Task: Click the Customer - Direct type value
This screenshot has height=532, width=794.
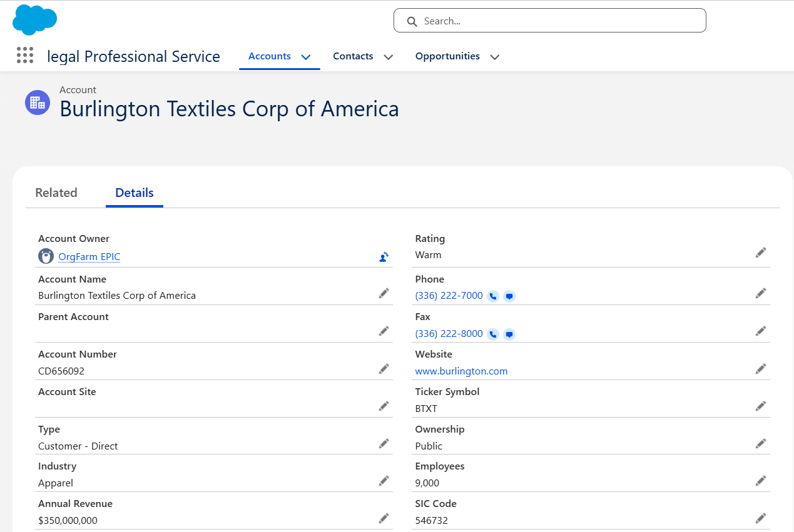Action: pos(78,446)
